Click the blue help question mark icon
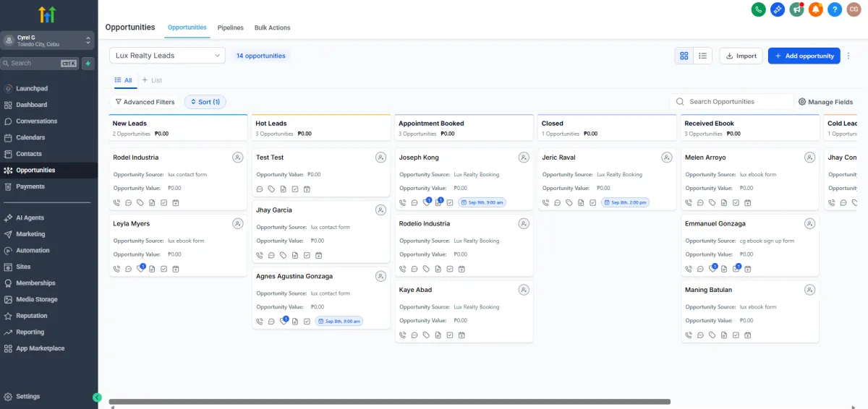This screenshot has width=868, height=409. pyautogui.click(x=835, y=9)
